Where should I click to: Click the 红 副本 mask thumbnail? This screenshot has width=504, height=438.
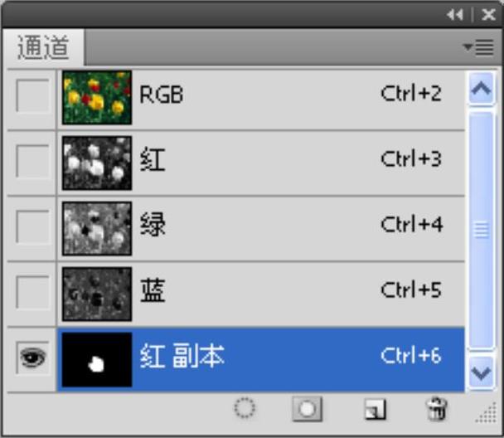coord(97,359)
